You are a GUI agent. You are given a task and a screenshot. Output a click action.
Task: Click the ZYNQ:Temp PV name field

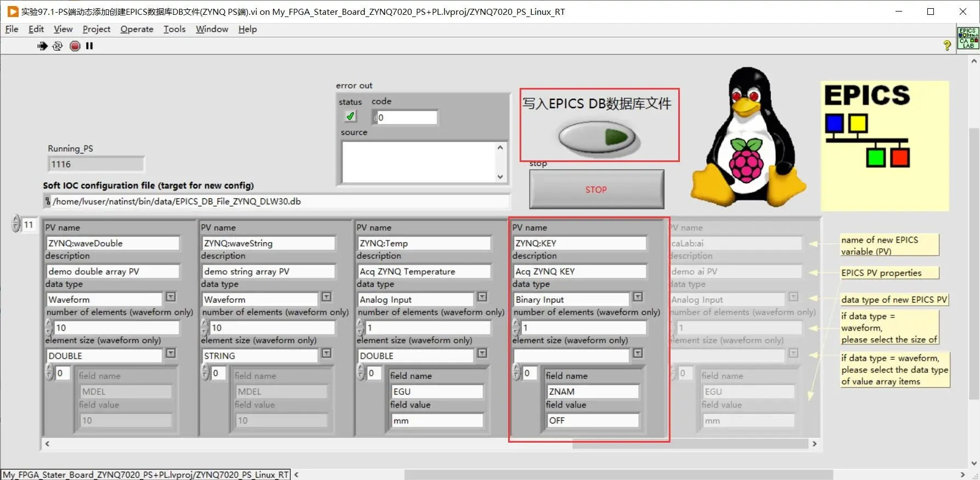click(x=424, y=243)
